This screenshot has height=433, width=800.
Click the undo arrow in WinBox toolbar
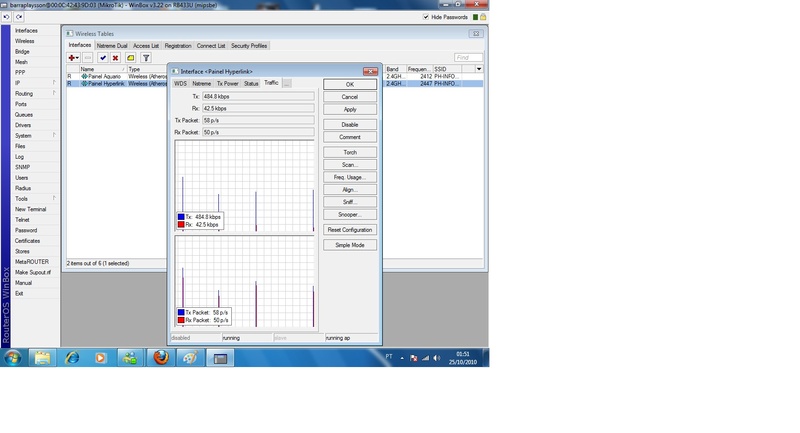(6, 17)
